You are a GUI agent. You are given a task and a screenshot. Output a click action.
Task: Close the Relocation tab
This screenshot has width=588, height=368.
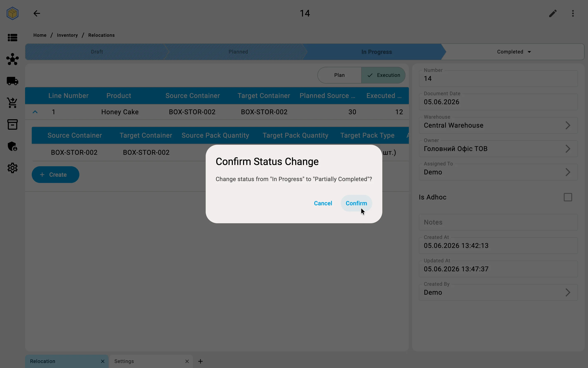[x=103, y=361]
